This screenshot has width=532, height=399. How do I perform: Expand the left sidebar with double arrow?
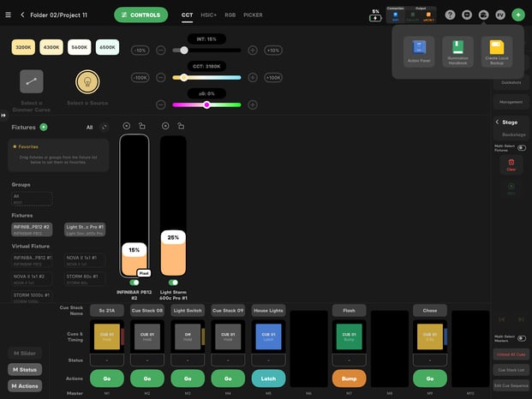(x=3, y=116)
